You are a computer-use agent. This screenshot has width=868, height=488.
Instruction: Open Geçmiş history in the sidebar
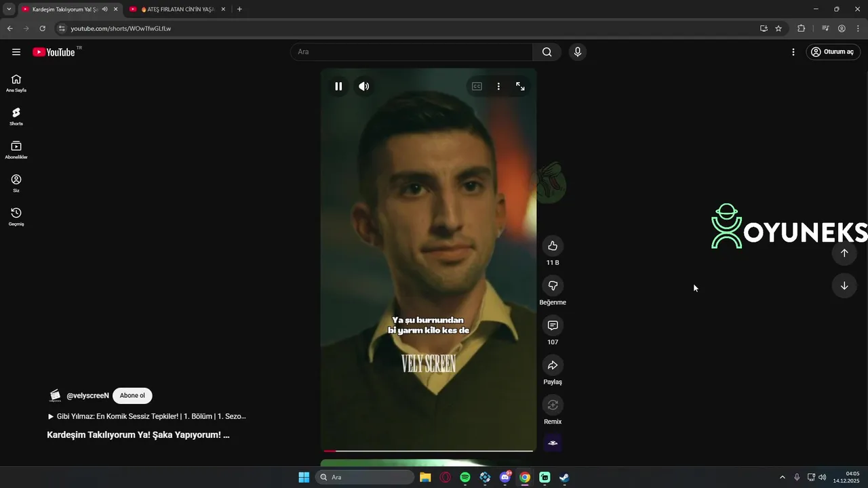16,217
